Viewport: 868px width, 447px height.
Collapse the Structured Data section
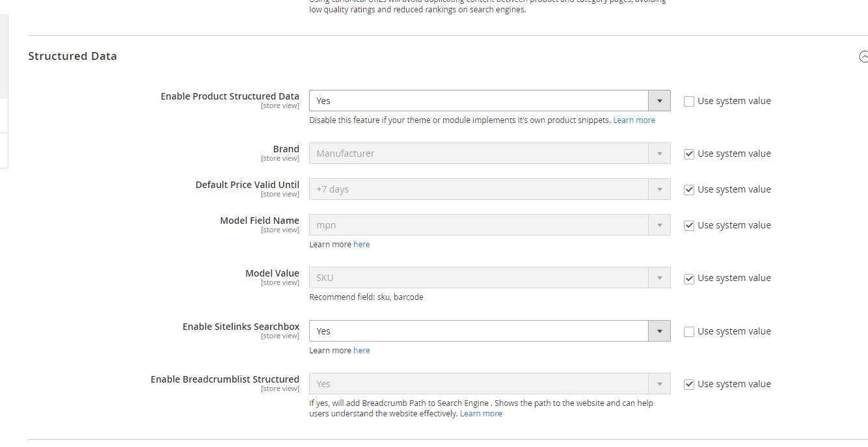[863, 57]
